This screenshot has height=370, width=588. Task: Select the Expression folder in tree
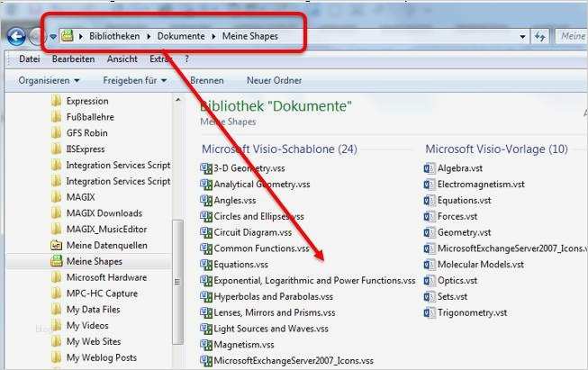87,101
